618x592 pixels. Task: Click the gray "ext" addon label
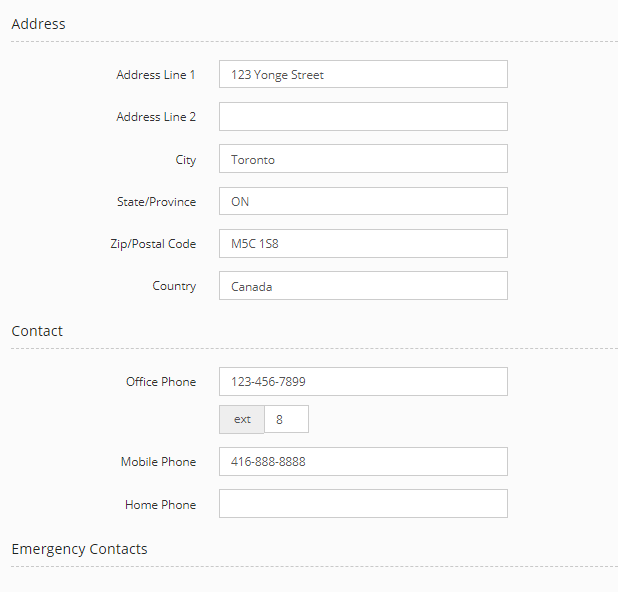point(242,420)
